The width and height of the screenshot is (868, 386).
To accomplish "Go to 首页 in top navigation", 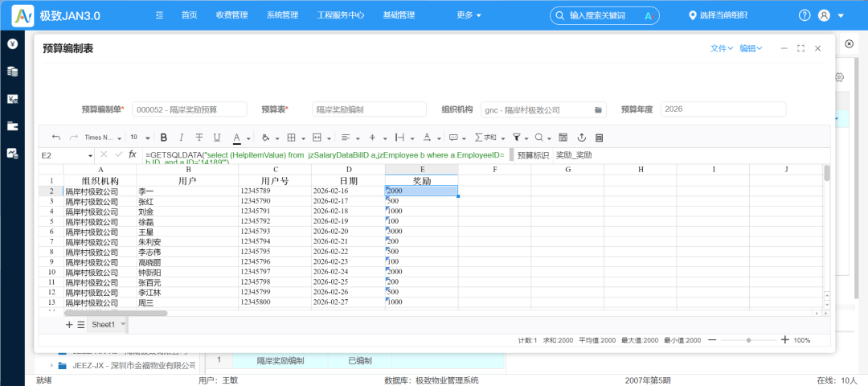I will (x=189, y=15).
